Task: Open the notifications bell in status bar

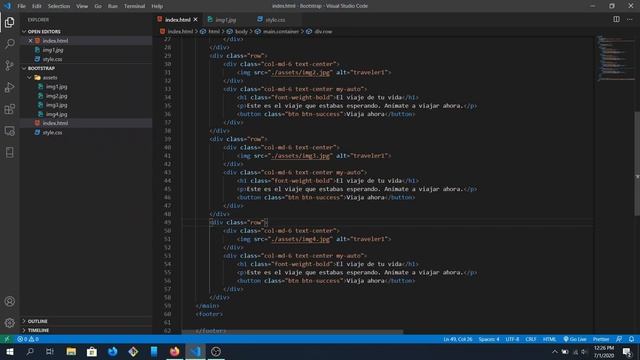Action: tap(631, 339)
